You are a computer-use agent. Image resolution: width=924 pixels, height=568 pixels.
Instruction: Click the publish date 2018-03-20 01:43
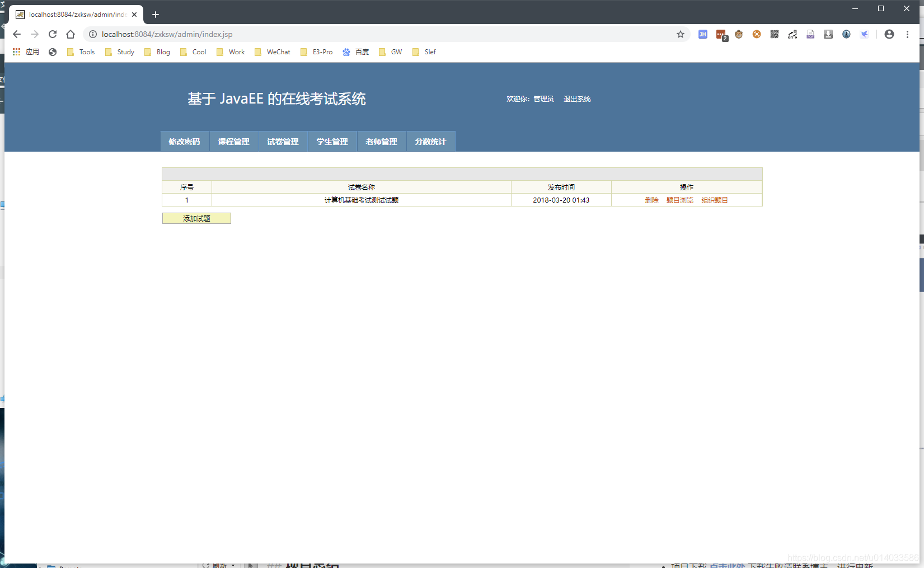pos(561,200)
